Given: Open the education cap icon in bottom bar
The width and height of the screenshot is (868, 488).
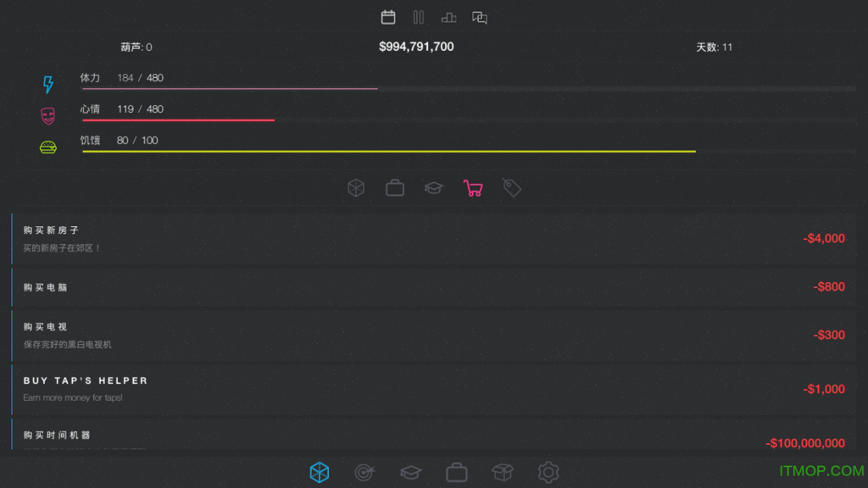Looking at the screenshot, I should tap(411, 473).
